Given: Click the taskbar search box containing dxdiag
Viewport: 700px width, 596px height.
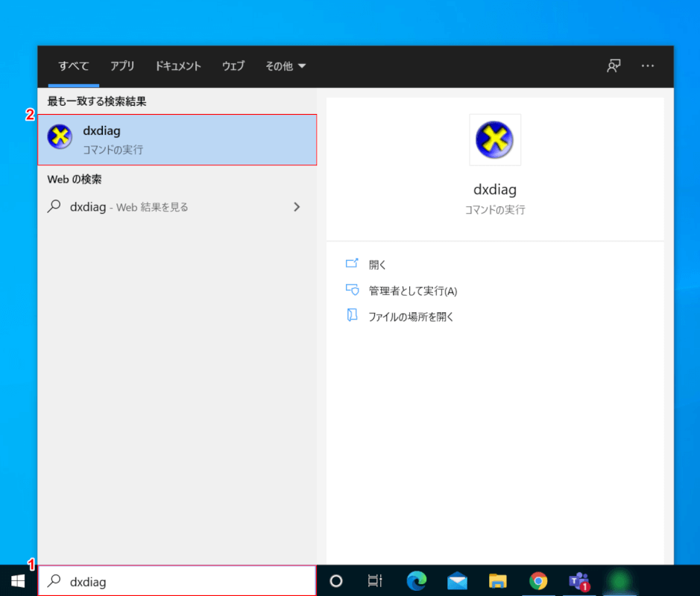Looking at the screenshot, I should point(177,581).
